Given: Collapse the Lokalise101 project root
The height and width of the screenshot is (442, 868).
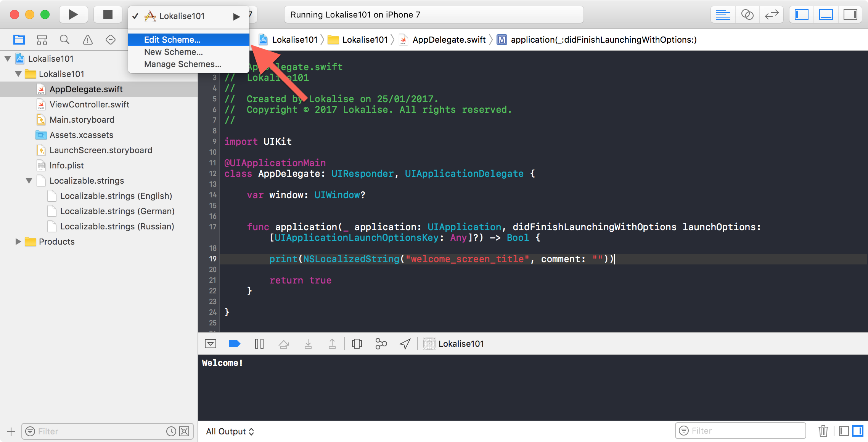Looking at the screenshot, I should click(8, 59).
